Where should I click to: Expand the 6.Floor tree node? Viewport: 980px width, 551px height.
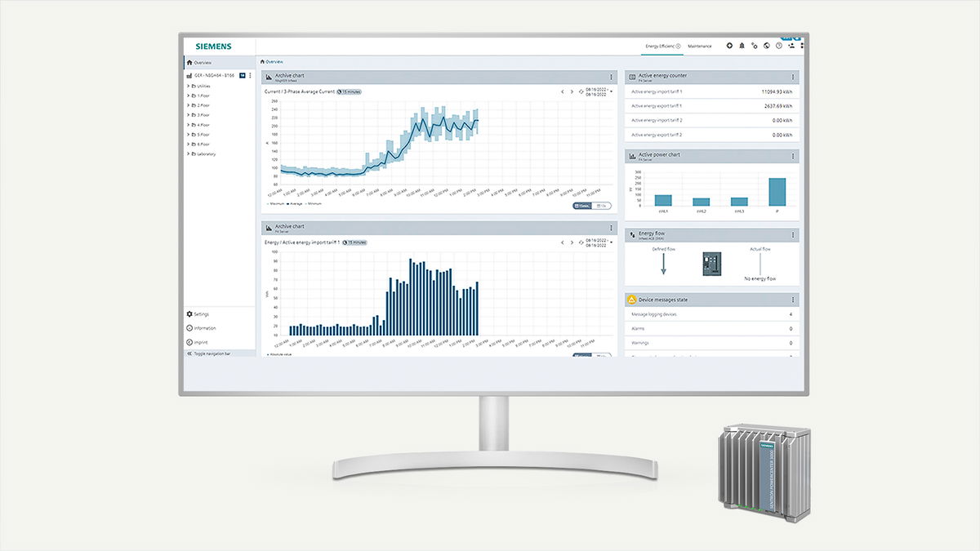coord(189,144)
